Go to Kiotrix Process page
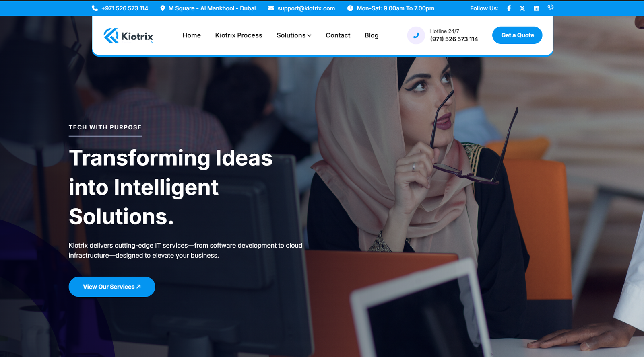 [x=239, y=35]
